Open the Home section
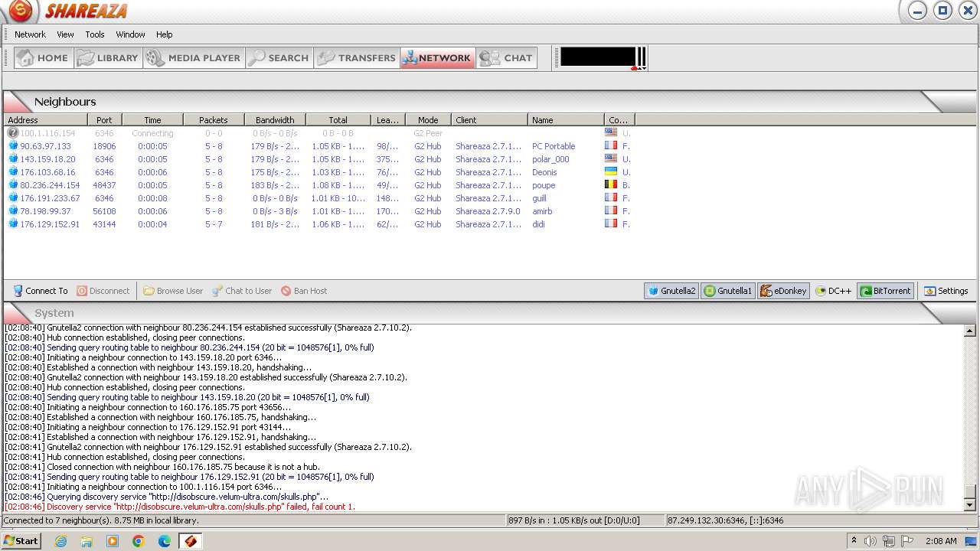980x551 pixels. coord(44,57)
